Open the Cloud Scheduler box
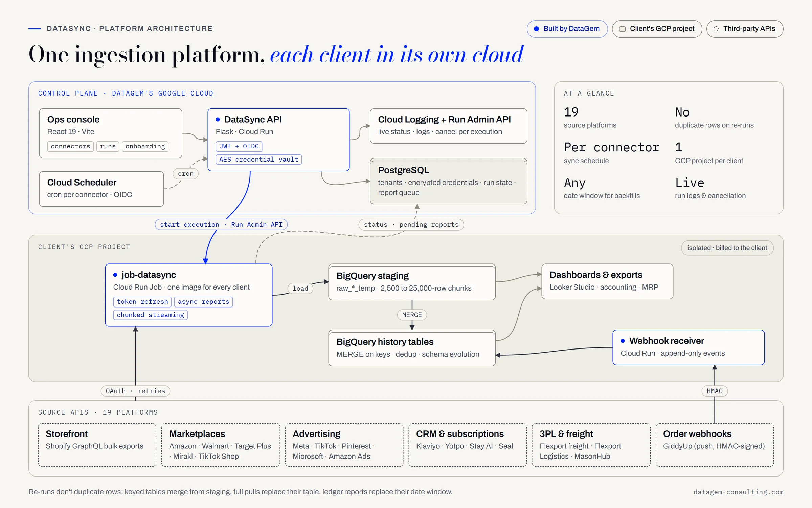The width and height of the screenshot is (812, 508). [101, 189]
